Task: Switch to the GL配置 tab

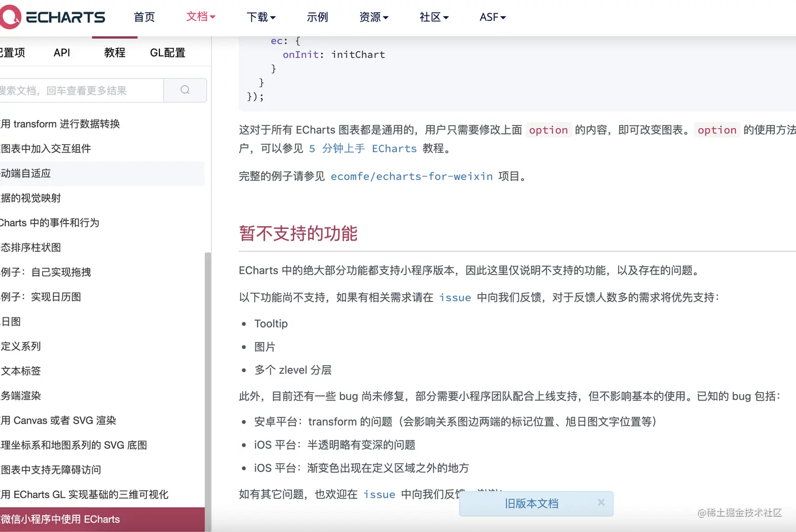Action: [167, 53]
